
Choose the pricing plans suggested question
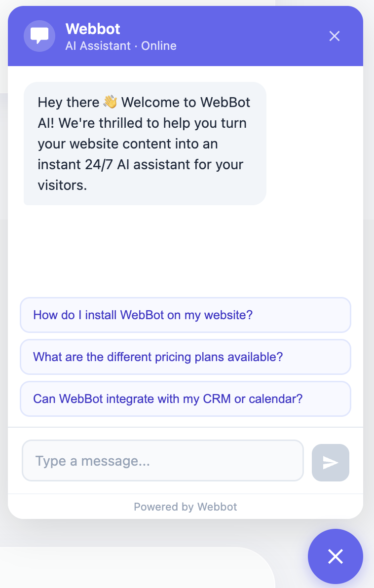(185, 357)
